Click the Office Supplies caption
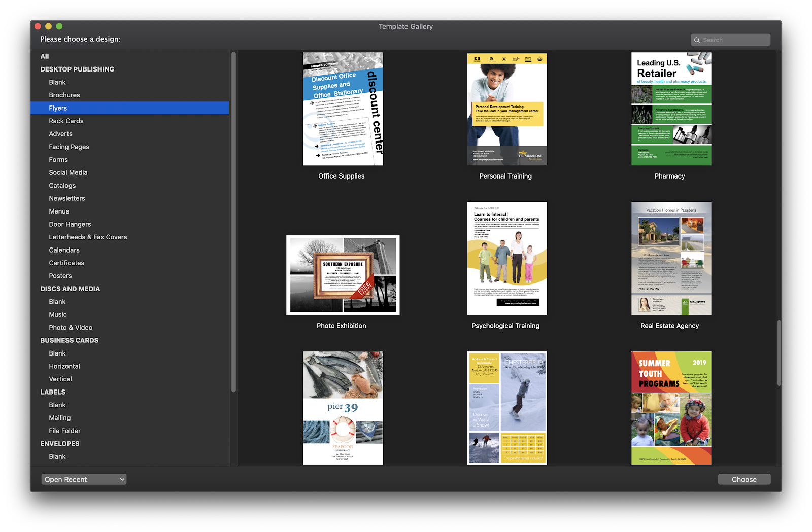This screenshot has height=532, width=812. [x=342, y=176]
